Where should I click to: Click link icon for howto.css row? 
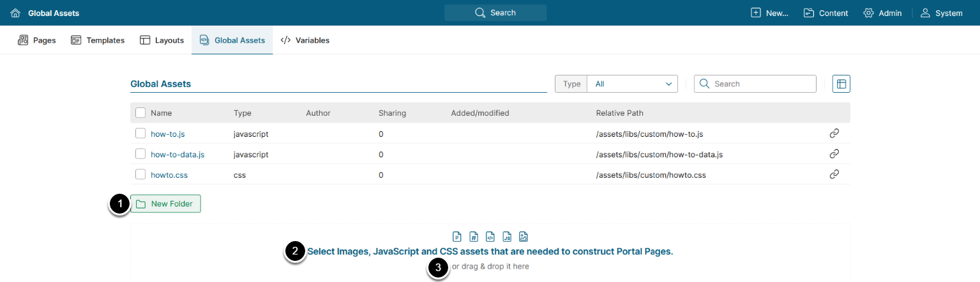(833, 175)
